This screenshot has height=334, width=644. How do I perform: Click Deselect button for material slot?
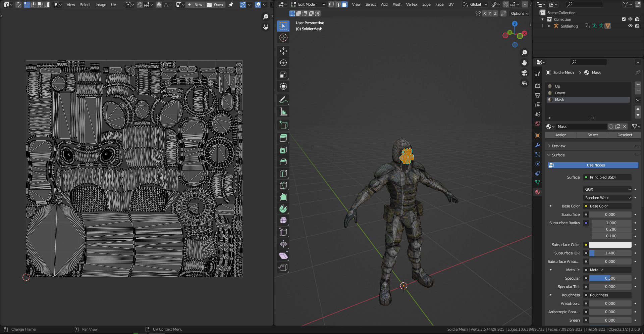click(x=625, y=135)
